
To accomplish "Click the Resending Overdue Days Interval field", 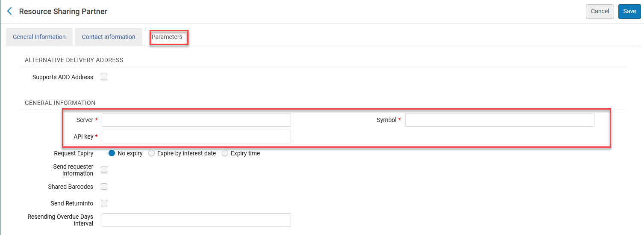I will coord(196,220).
